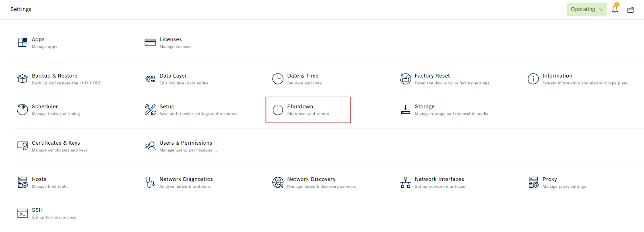Image resolution: width=644 pixels, height=232 pixels.
Task: Open the Network Diagnostics stethoscope icon
Action: click(x=150, y=182)
